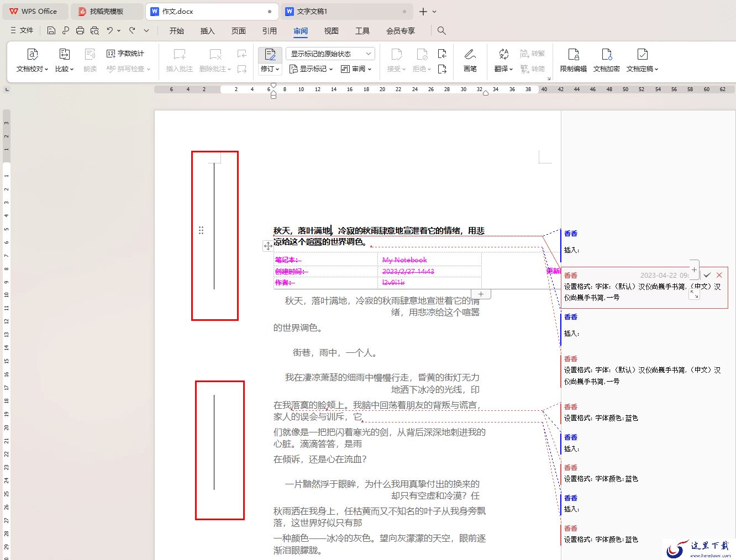This screenshot has width=736, height=560.
Task: Switch to the 文字文稿1 document tab
Action: click(346, 11)
